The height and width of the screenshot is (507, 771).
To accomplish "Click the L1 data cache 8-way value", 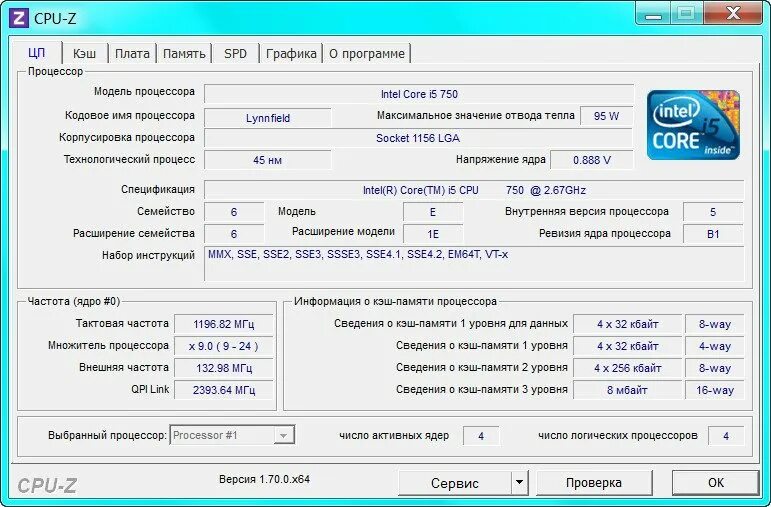I will pos(714,324).
